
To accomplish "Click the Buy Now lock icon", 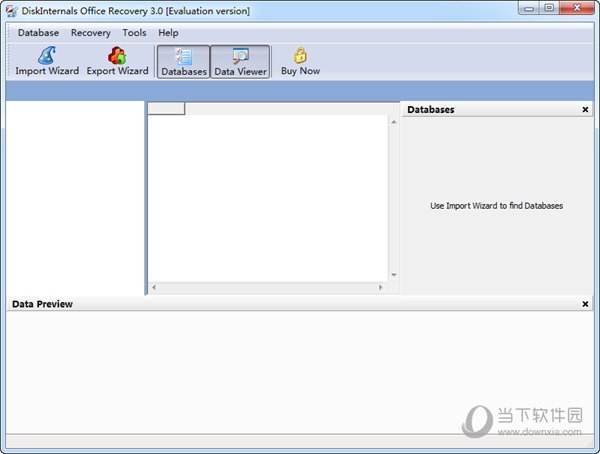I will point(300,56).
